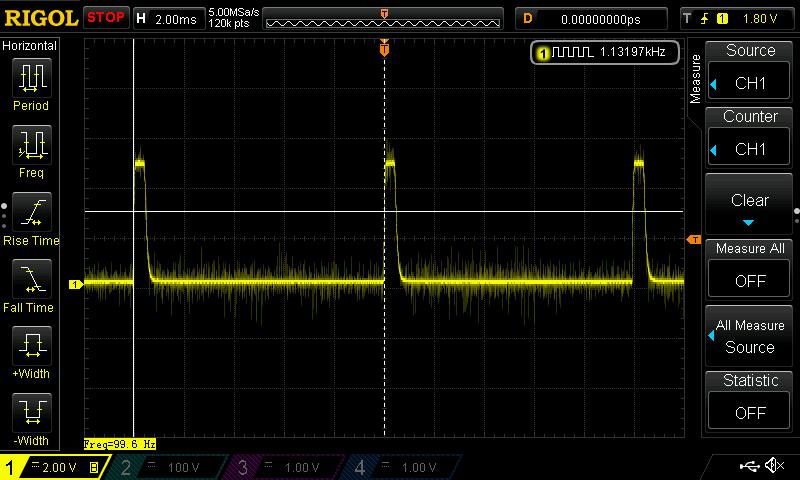Toggle the STOP run state indicator

click(105, 18)
